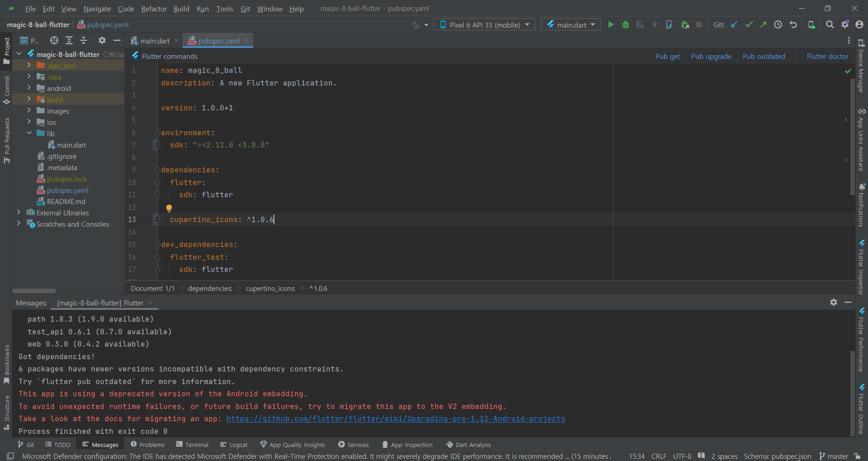Switch to main.dart editor tab

pyautogui.click(x=155, y=41)
